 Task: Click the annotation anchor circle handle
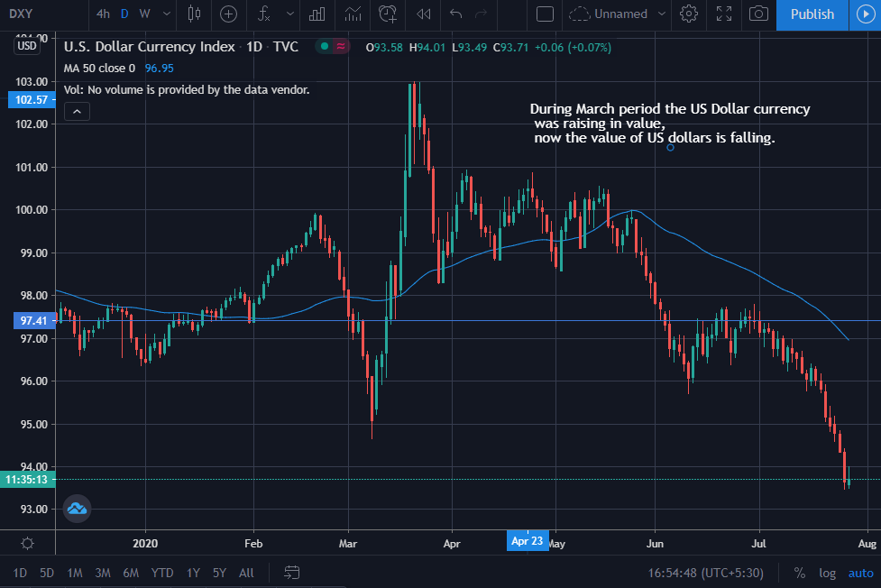(x=670, y=148)
